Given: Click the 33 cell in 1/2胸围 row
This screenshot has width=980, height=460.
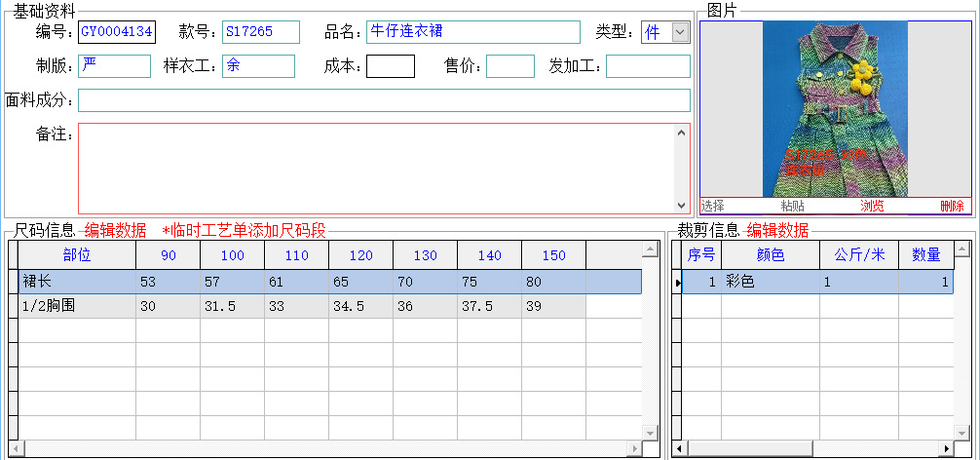Looking at the screenshot, I should (x=297, y=306).
